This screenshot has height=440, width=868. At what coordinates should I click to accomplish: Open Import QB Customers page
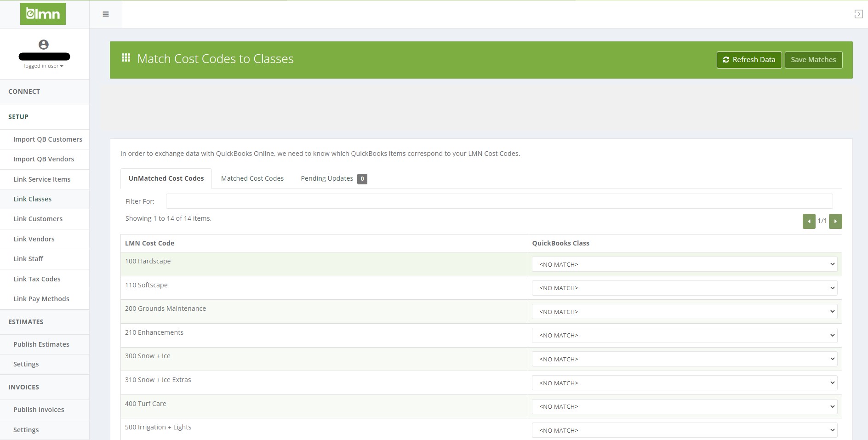(x=48, y=139)
